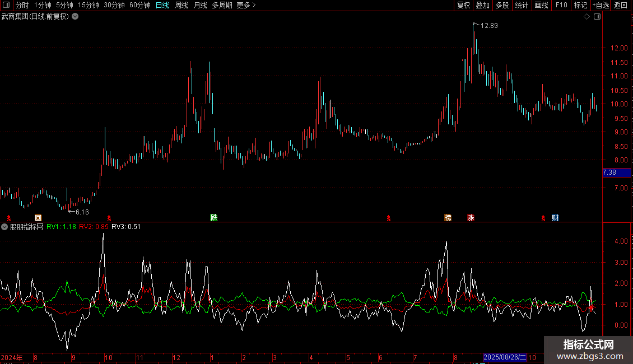Switch to 60分钟 period

[x=140, y=5]
